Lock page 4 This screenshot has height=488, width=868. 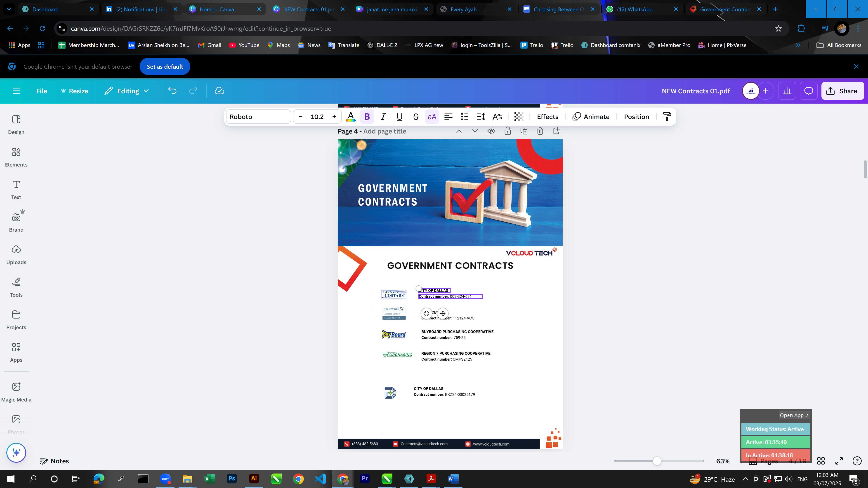[x=507, y=131]
